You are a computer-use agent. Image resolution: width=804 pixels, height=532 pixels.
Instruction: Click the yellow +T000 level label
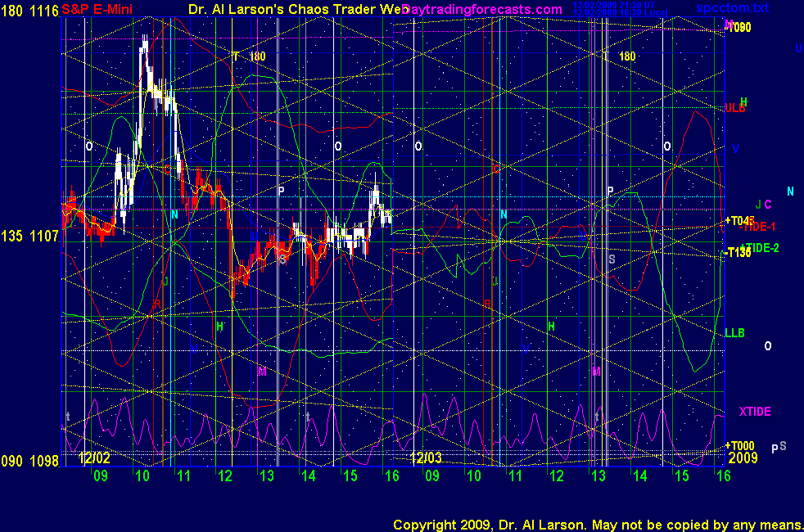739,445
